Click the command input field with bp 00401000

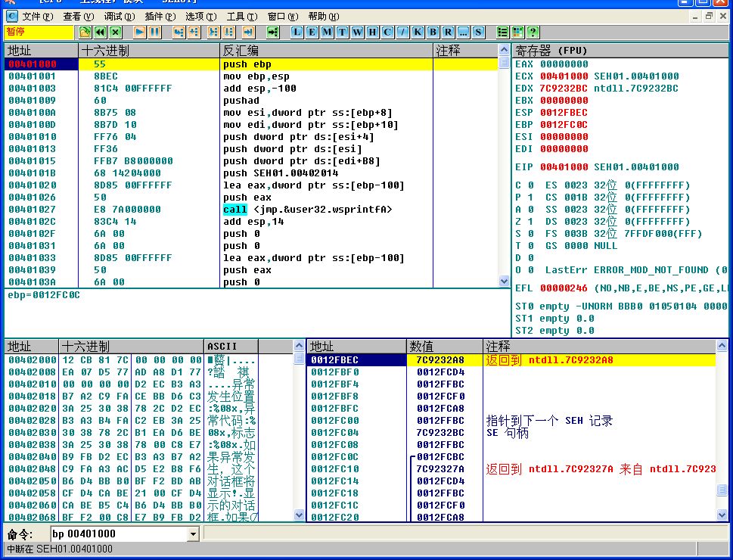click(x=120, y=534)
